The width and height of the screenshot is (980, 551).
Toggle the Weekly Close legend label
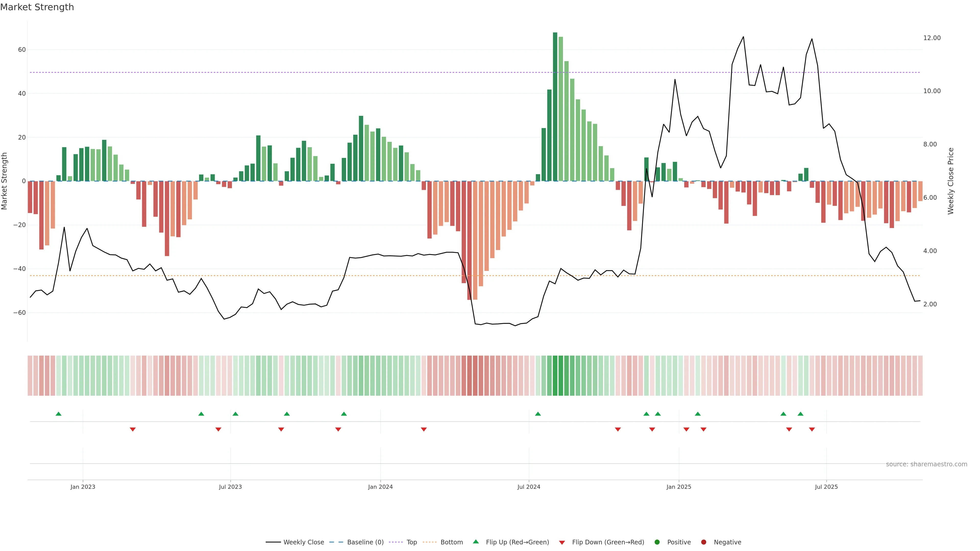(x=304, y=542)
